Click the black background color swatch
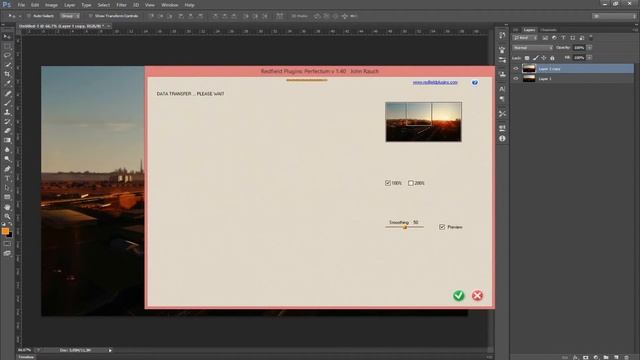640x360 pixels. coord(10,235)
